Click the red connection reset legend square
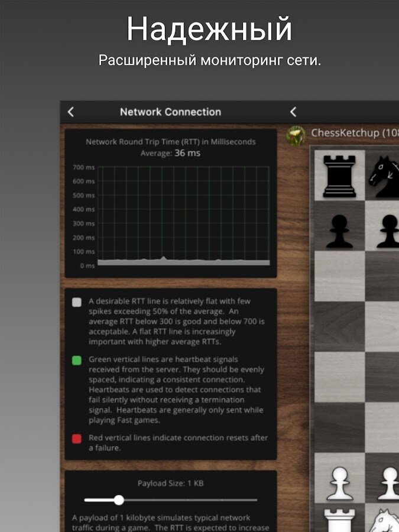This screenshot has height=532, width=399. 76,438
